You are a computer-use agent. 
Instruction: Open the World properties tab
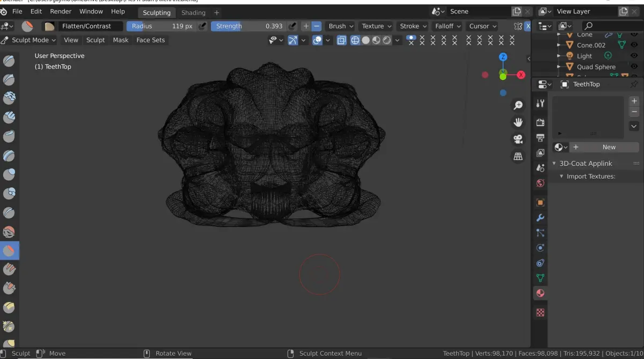click(540, 183)
